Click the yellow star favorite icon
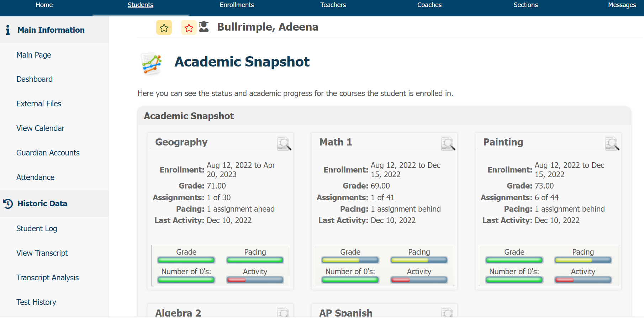 pos(164,28)
